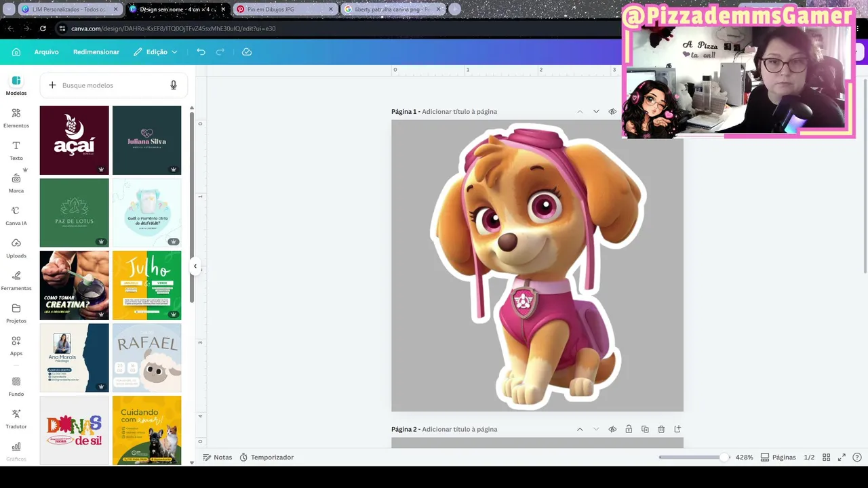The image size is (868, 488).
Task: Open Notas at the bottom bar
Action: (217, 457)
